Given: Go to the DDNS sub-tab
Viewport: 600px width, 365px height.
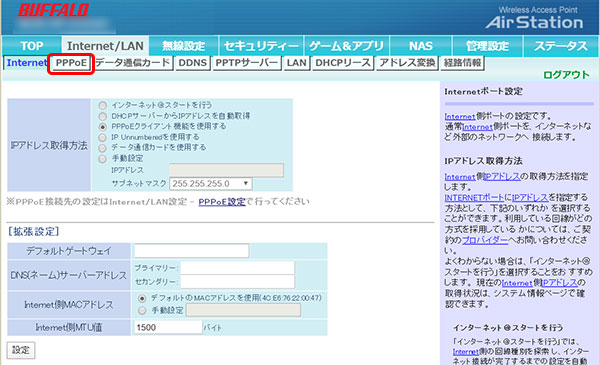Looking at the screenshot, I should 192,63.
